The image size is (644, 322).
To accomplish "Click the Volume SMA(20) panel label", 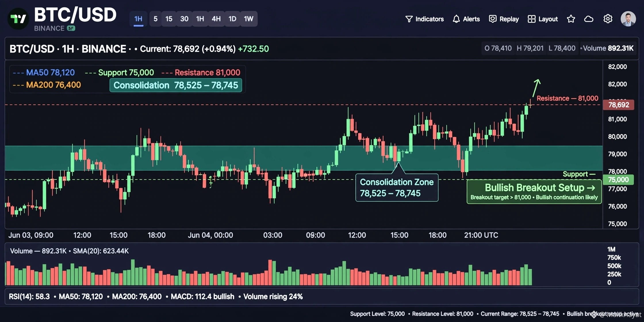I will click(69, 251).
